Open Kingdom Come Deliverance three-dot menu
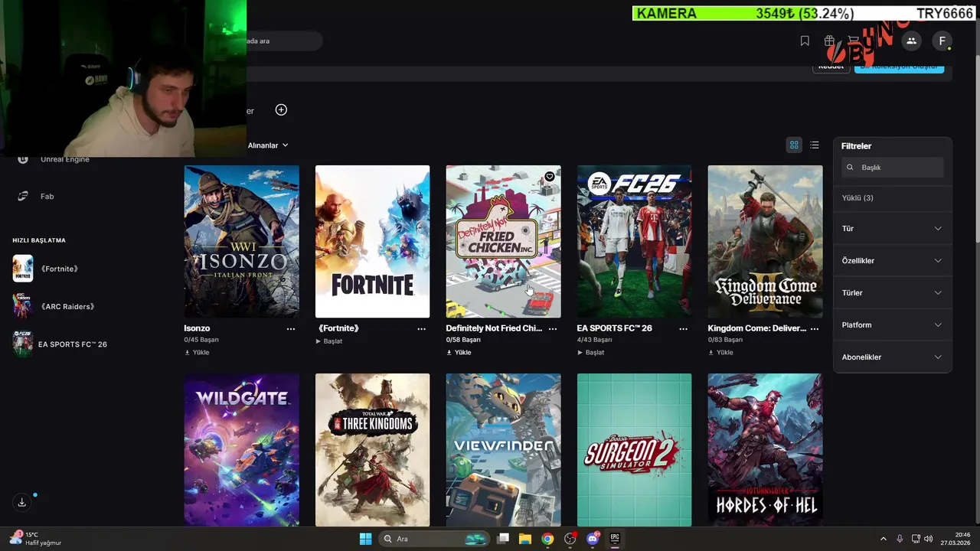 pyautogui.click(x=815, y=328)
